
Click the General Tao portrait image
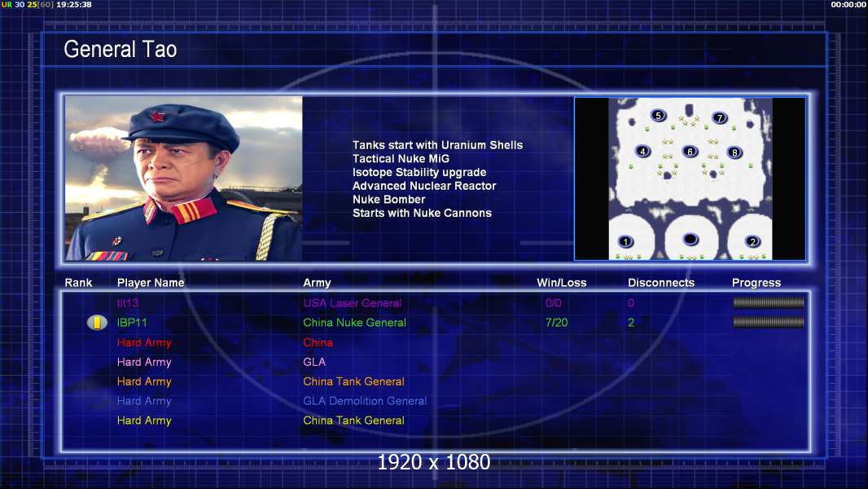184,178
